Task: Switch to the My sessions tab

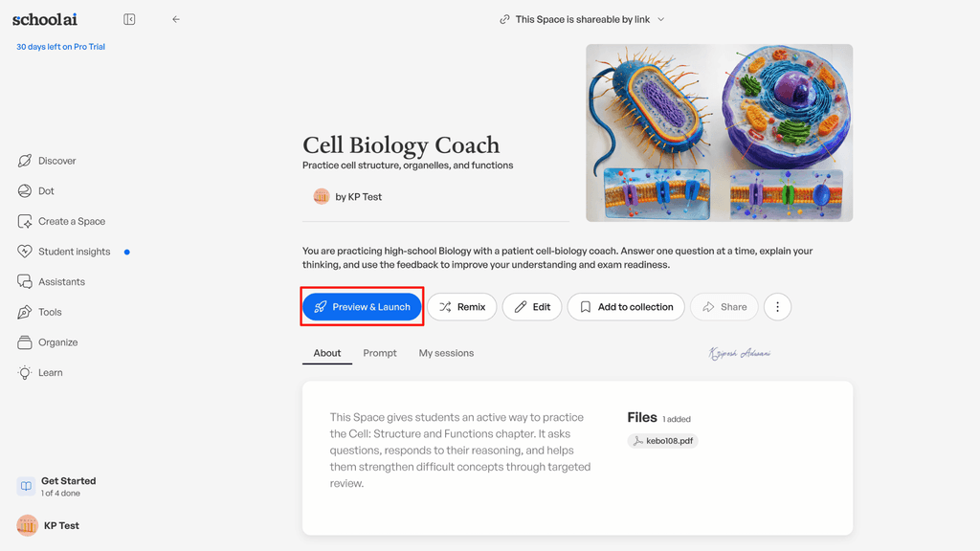Action: [x=446, y=353]
